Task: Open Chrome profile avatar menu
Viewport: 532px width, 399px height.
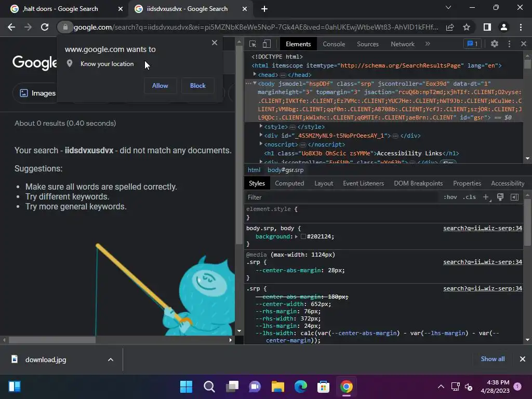Action: 504,27
